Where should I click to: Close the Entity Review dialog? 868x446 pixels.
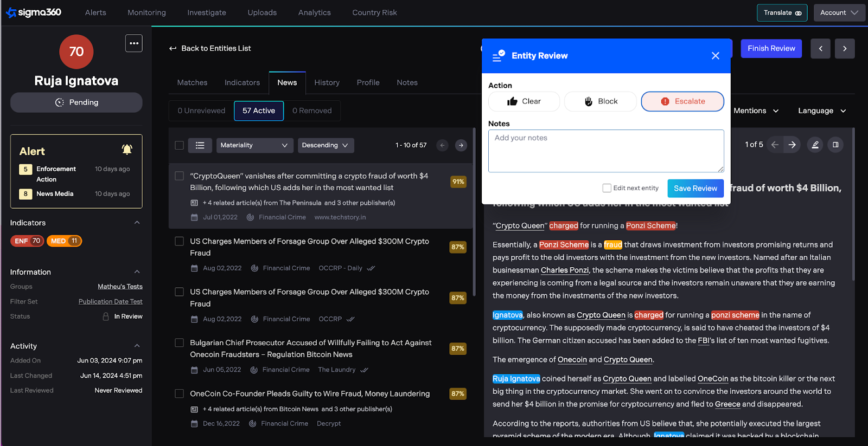715,56
